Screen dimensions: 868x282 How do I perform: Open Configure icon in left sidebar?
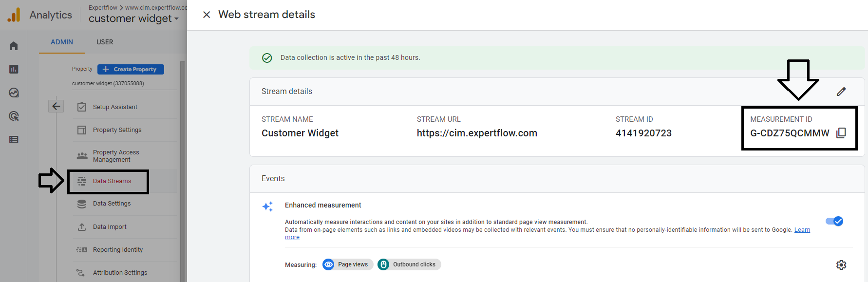pos(14,139)
